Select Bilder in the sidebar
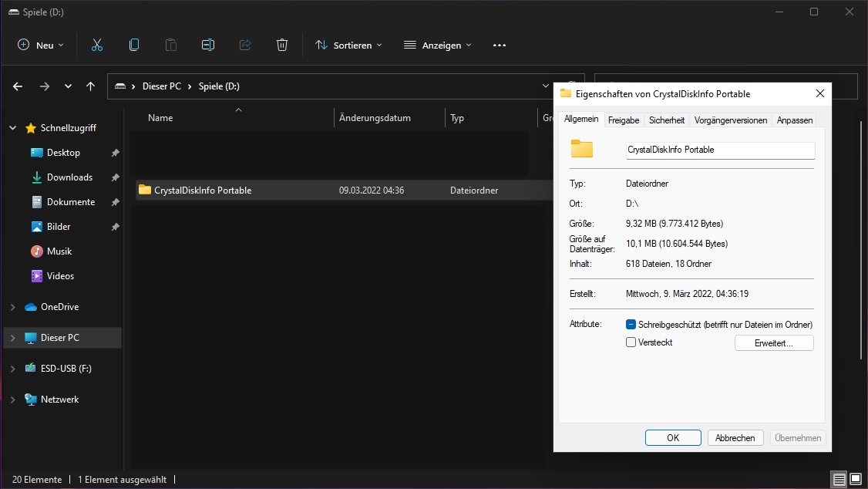The image size is (868, 489). click(58, 227)
